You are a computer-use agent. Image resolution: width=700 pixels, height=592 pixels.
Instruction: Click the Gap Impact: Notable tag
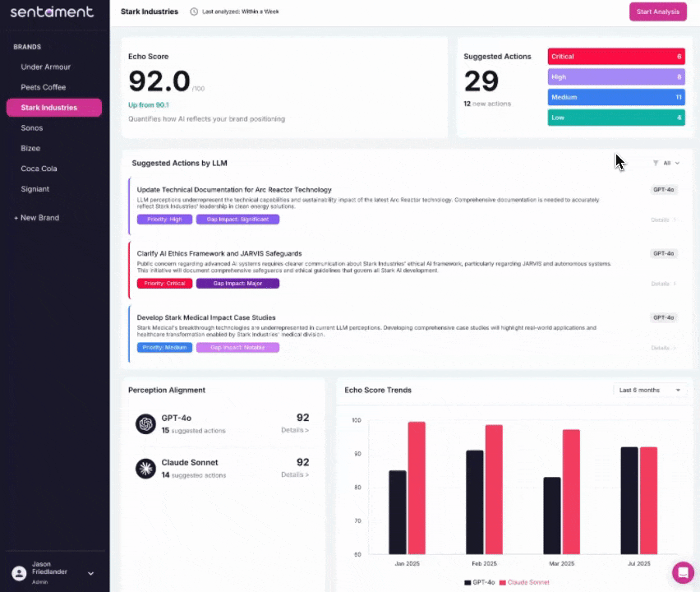[x=237, y=347]
